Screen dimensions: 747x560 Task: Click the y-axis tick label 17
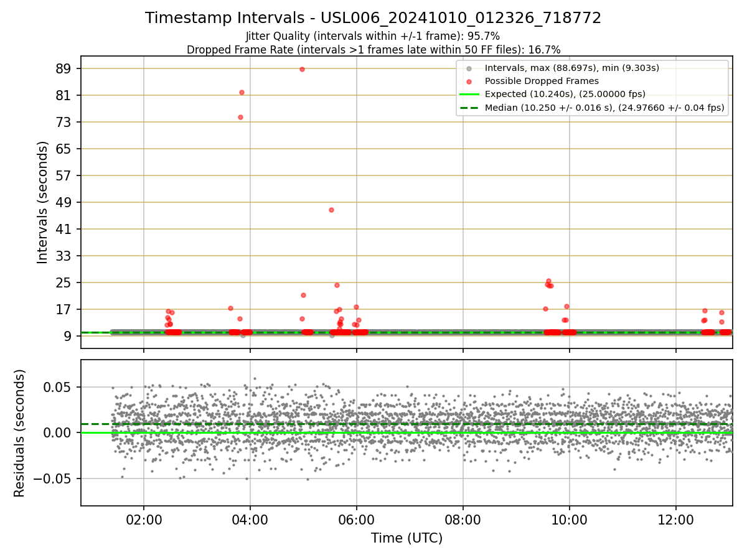tap(64, 309)
